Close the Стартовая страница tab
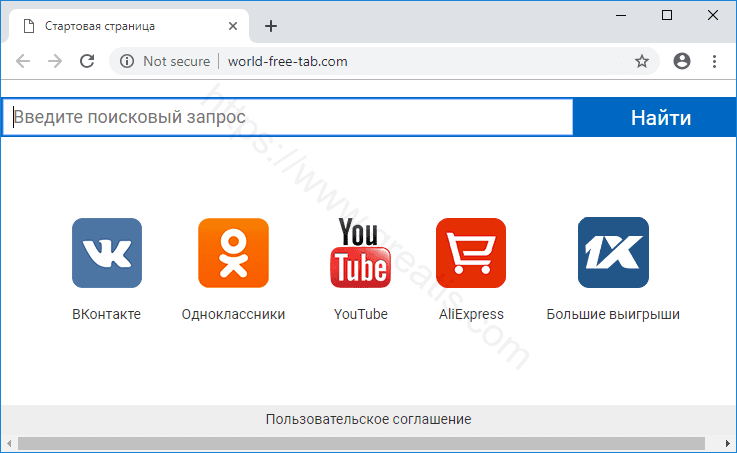 pyautogui.click(x=233, y=26)
